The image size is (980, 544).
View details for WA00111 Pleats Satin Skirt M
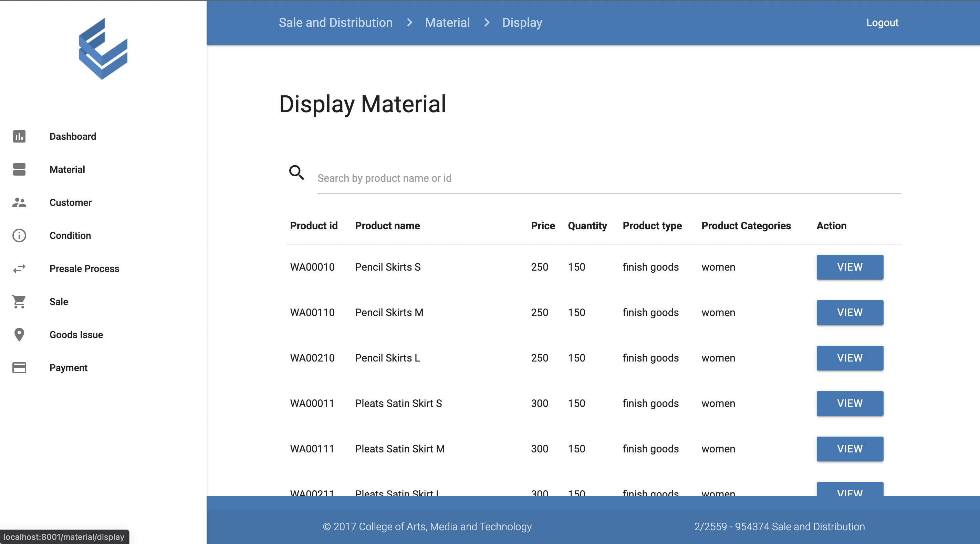coord(850,449)
